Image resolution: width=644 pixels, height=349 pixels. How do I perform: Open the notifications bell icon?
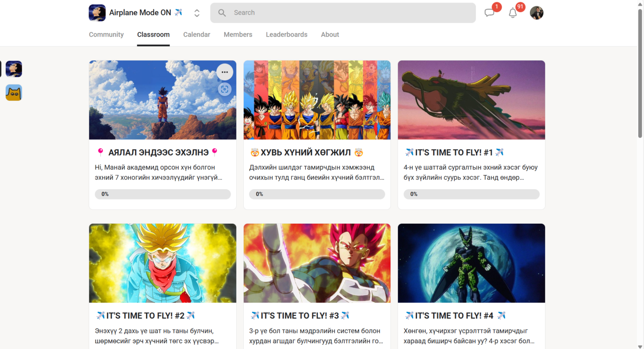[x=513, y=13]
